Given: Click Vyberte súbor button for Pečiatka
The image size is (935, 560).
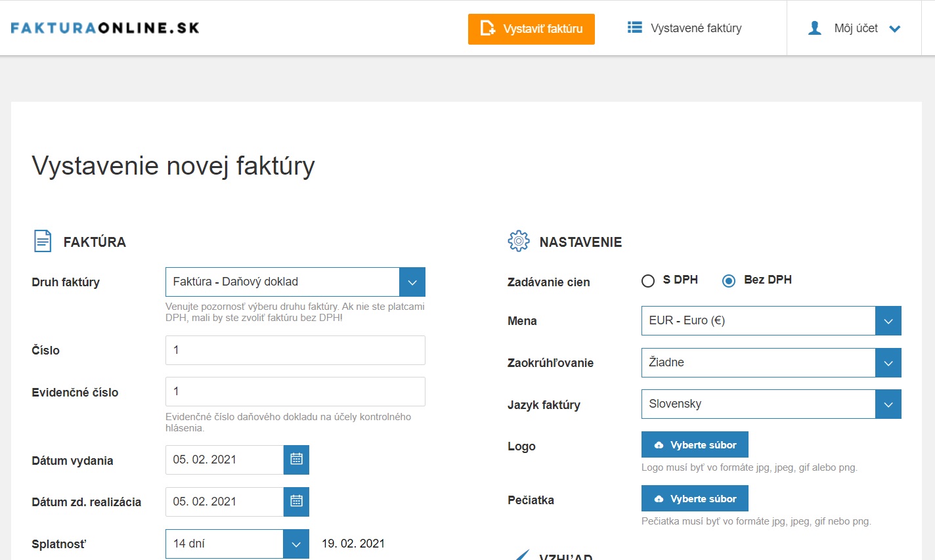Looking at the screenshot, I should [695, 499].
